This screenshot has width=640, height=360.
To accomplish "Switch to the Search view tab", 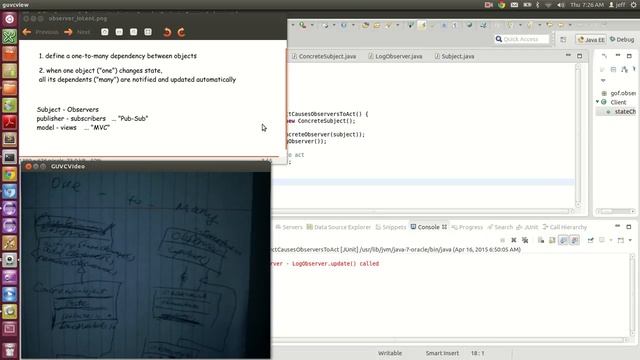I will [500, 227].
